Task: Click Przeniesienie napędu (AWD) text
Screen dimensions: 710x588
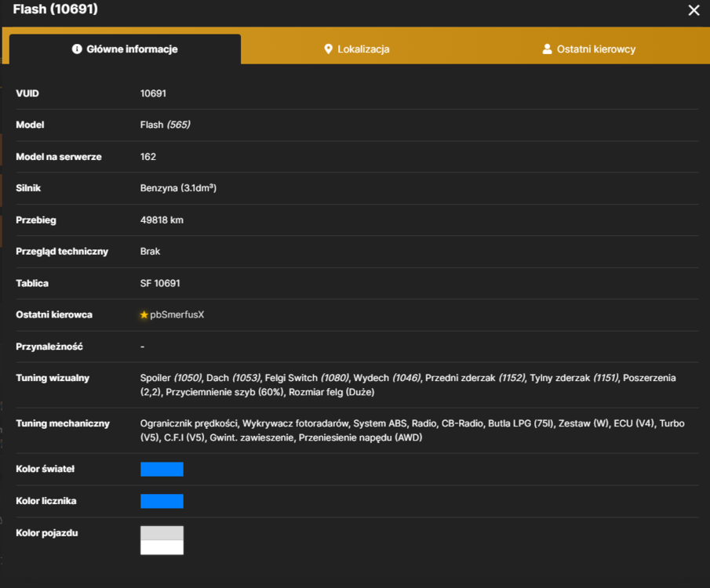Action: [360, 437]
